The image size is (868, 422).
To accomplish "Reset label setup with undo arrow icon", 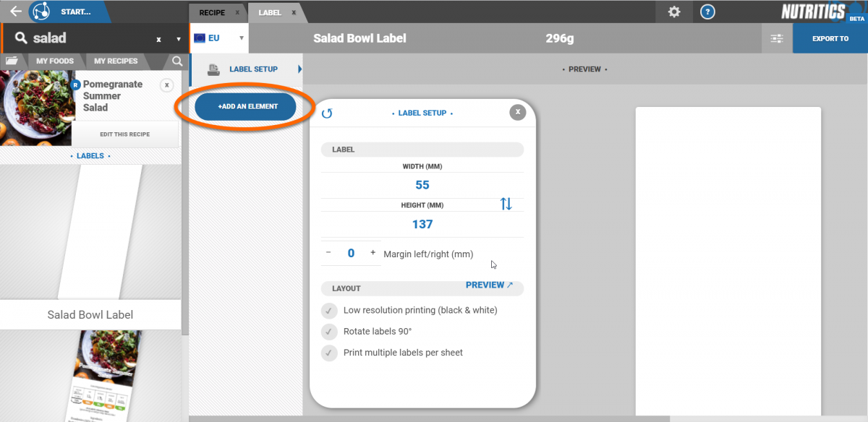I will [327, 113].
